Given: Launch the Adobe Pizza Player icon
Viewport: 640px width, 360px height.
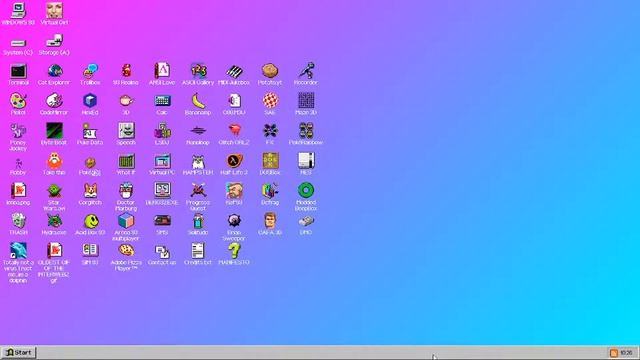Looking at the screenshot, I should pyautogui.click(x=126, y=250).
